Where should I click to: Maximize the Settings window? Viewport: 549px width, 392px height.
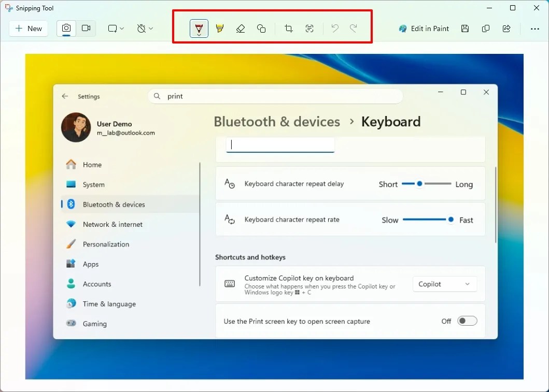(463, 92)
